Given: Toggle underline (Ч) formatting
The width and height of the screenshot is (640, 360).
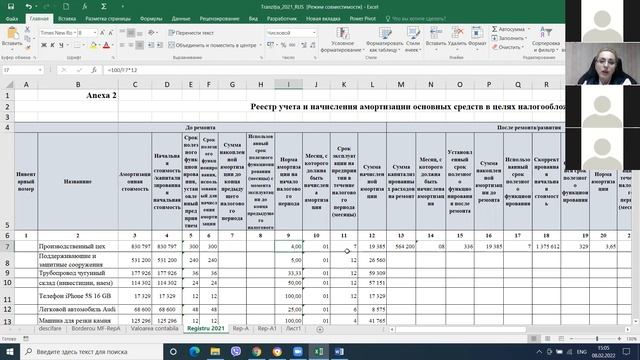Looking at the screenshot, I should pyautogui.click(x=61, y=45).
